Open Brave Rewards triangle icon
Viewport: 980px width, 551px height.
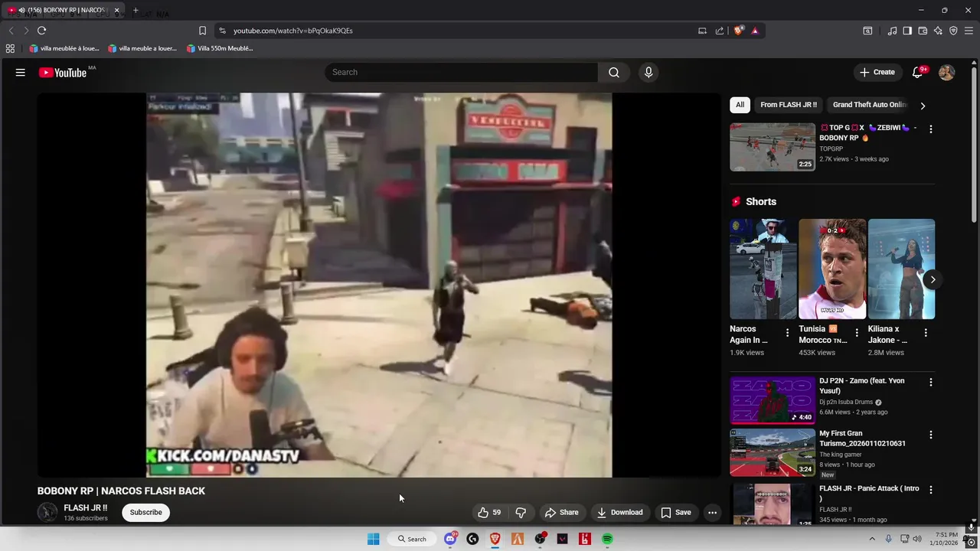click(x=755, y=31)
